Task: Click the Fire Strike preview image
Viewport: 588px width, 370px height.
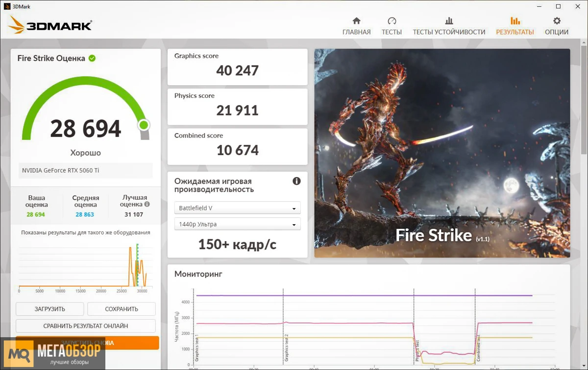Action: click(x=442, y=153)
